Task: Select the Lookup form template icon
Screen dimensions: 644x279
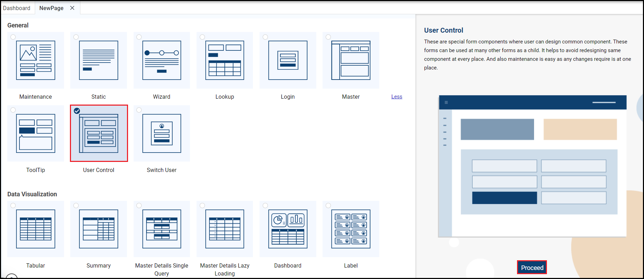Action: coord(225,60)
